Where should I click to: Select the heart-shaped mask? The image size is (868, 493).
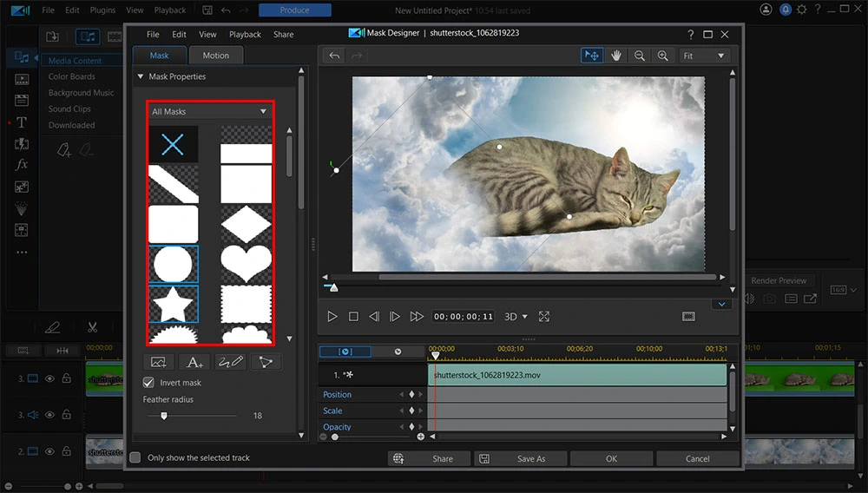[x=247, y=262]
